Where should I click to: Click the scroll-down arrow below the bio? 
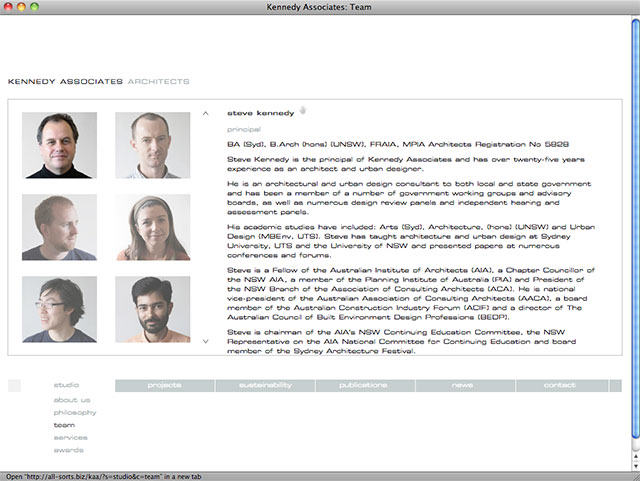(206, 341)
